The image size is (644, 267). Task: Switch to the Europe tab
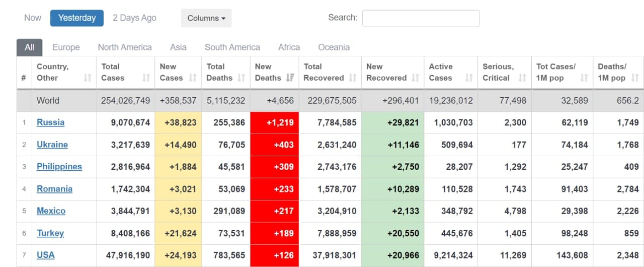[x=66, y=47]
